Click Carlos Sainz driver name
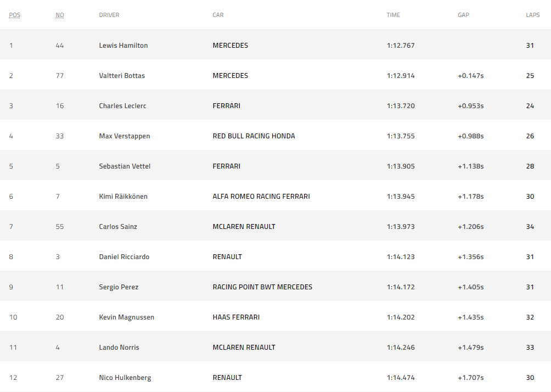 coord(118,227)
